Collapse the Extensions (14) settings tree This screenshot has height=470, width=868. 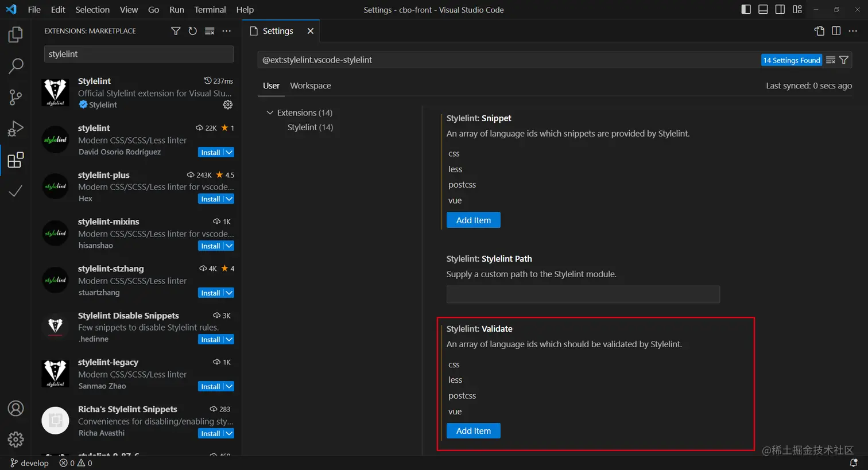(x=270, y=112)
